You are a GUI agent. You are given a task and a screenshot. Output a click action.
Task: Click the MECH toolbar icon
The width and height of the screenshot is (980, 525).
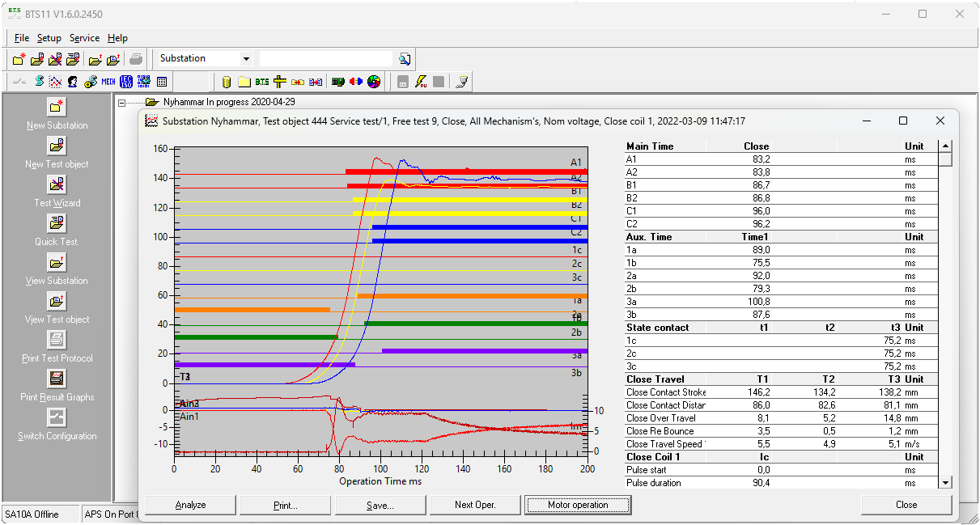coord(108,82)
